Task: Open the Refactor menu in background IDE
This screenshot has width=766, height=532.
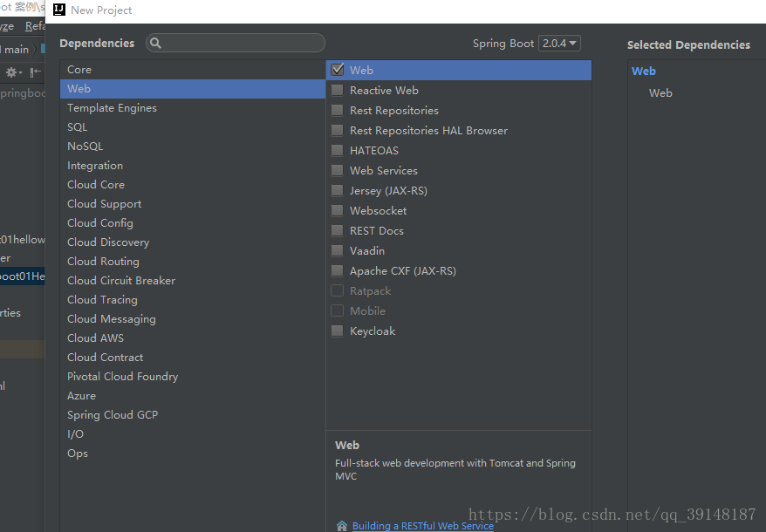Action: (35, 26)
